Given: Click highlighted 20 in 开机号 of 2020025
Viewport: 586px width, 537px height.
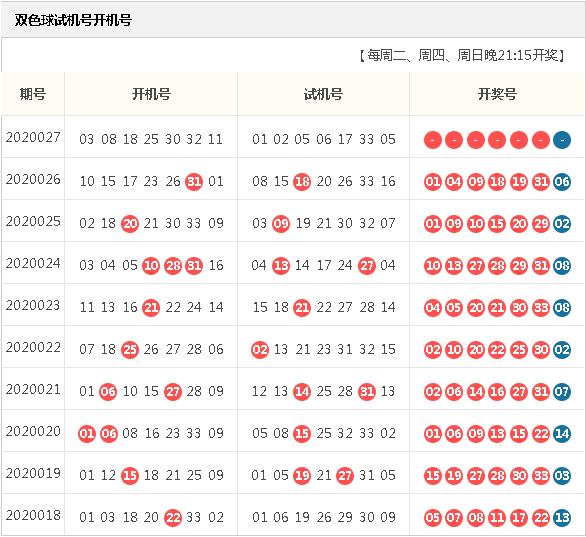Looking at the screenshot, I should [130, 224].
